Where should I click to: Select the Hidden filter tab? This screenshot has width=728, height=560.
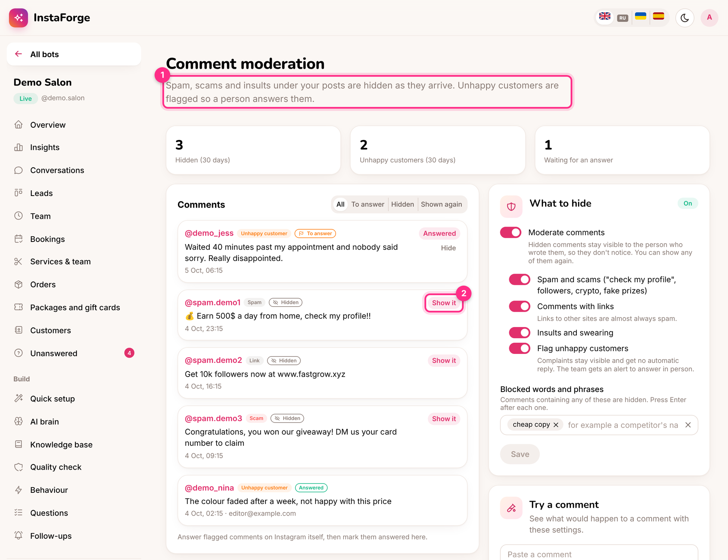tap(402, 204)
